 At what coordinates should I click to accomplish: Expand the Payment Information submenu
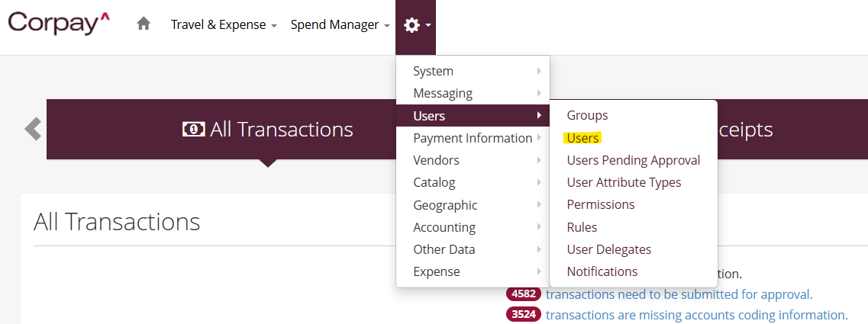[472, 138]
